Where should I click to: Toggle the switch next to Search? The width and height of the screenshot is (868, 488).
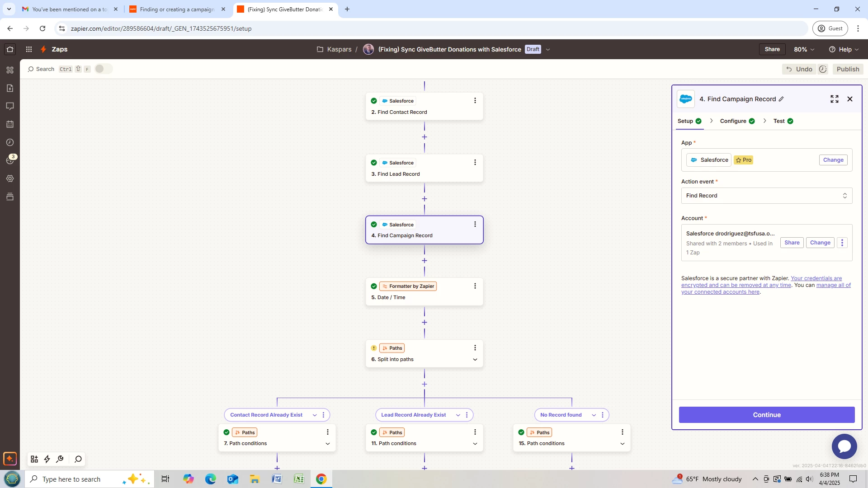(103, 69)
